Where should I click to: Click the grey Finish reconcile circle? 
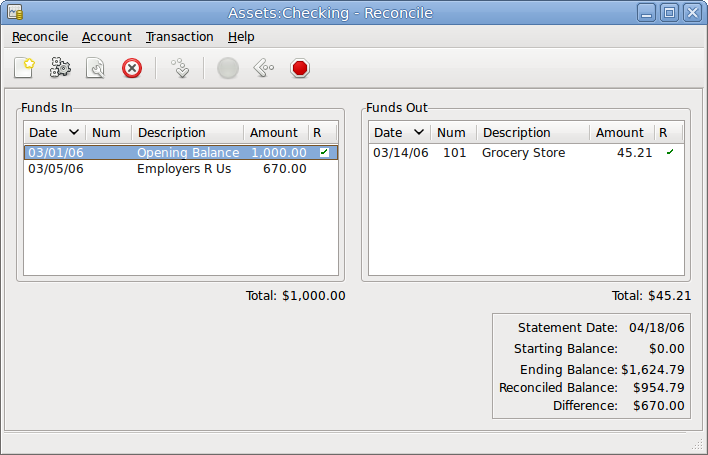click(228, 68)
